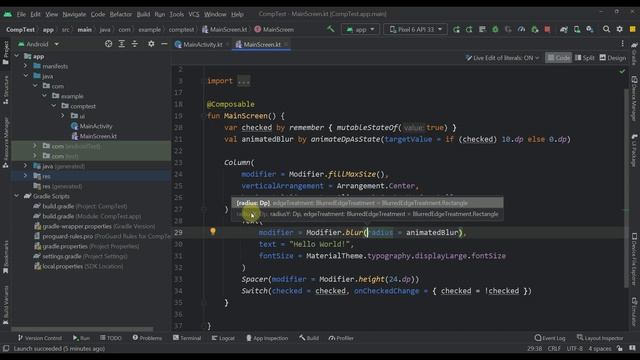The height and width of the screenshot is (360, 640).
Task: Open IDE settings gear in main toolbar
Action: click(x=620, y=29)
